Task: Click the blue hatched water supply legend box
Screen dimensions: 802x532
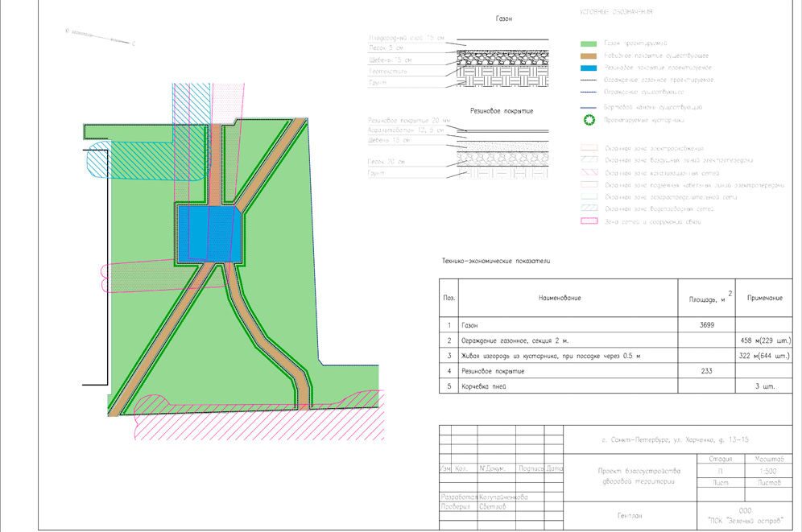Action: point(588,208)
